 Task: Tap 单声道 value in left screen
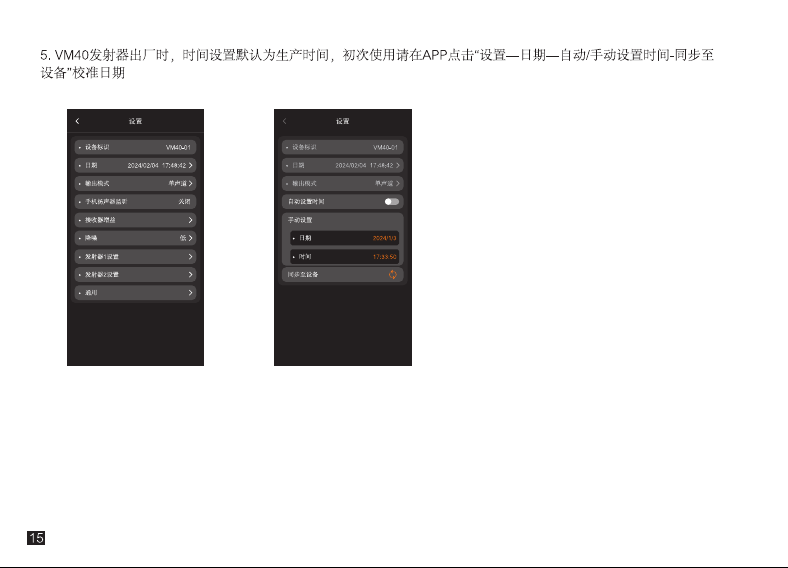pyautogui.click(x=177, y=183)
